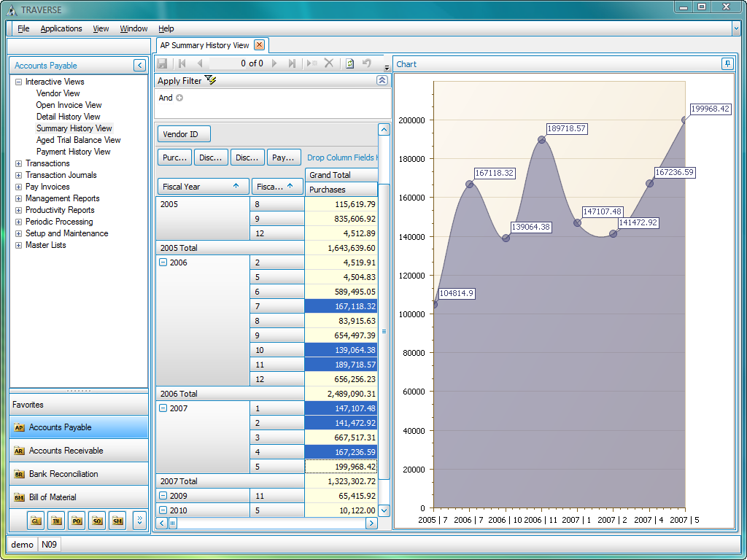Screen dimensions: 747x560
Task: Open the Help menu
Action: pyautogui.click(x=166, y=28)
